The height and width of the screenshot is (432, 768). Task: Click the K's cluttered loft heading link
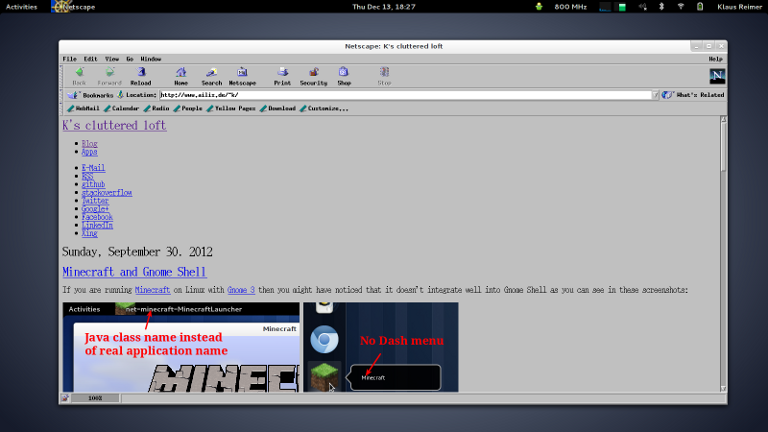point(114,125)
